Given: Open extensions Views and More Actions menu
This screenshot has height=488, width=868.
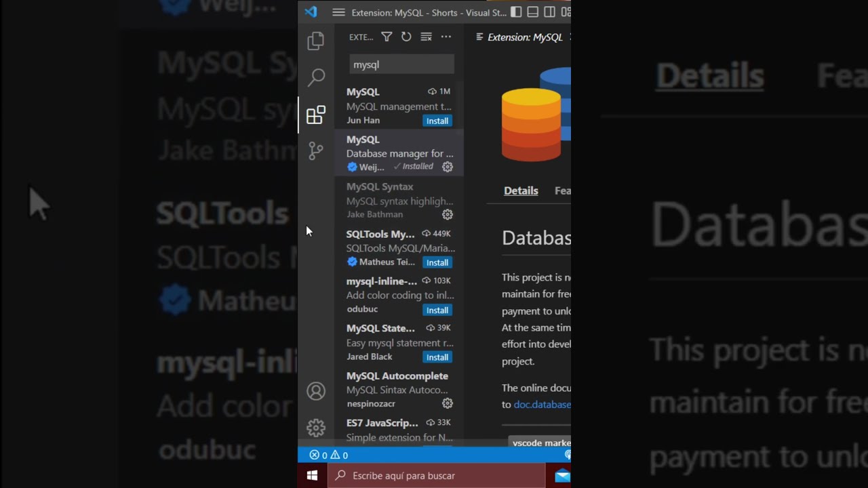Looking at the screenshot, I should pyautogui.click(x=446, y=37).
